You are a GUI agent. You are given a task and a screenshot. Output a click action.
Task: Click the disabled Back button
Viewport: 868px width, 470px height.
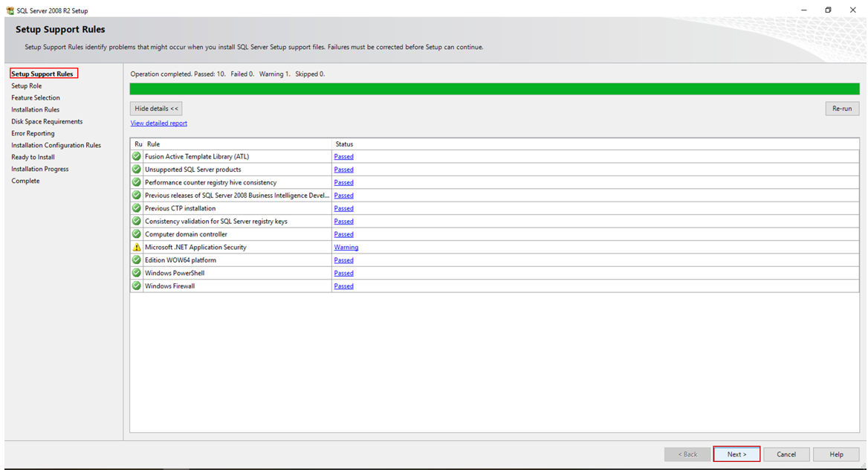point(687,454)
